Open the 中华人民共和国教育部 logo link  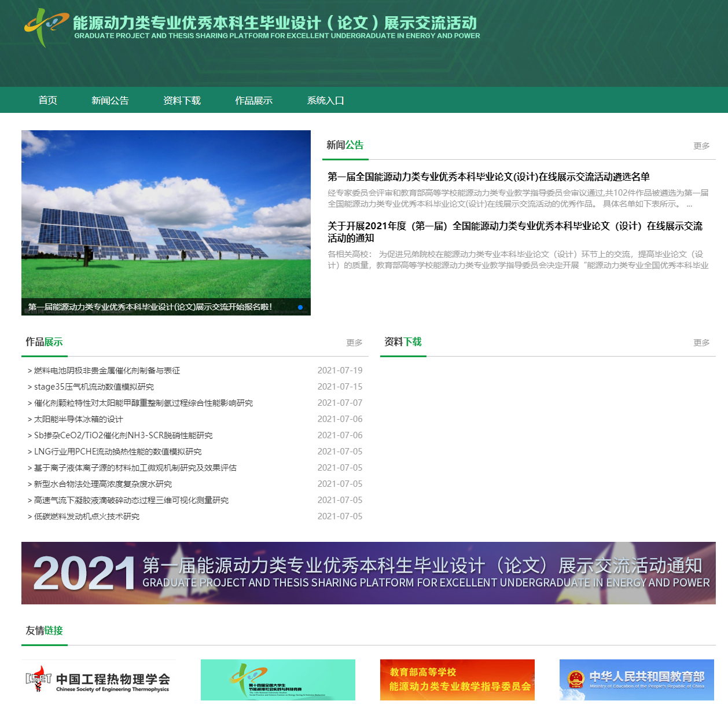point(637,680)
